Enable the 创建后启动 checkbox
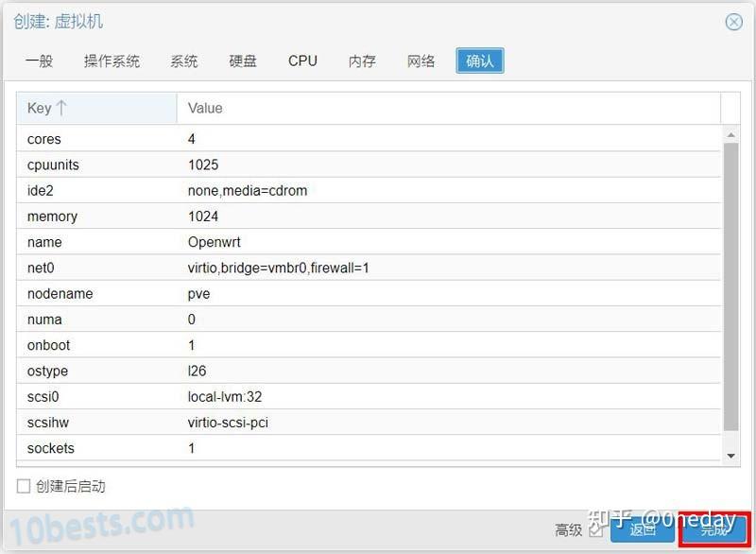This screenshot has height=554, width=756. (22, 486)
